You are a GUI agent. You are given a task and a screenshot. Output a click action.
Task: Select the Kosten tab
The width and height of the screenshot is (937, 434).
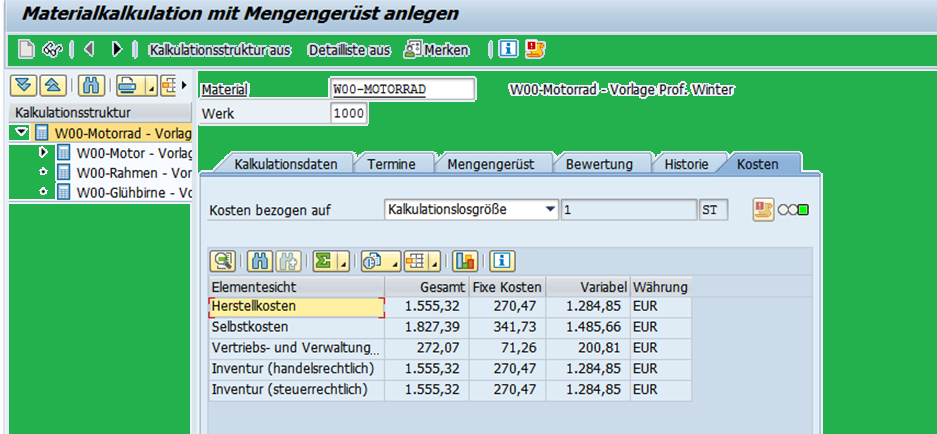tap(758, 164)
